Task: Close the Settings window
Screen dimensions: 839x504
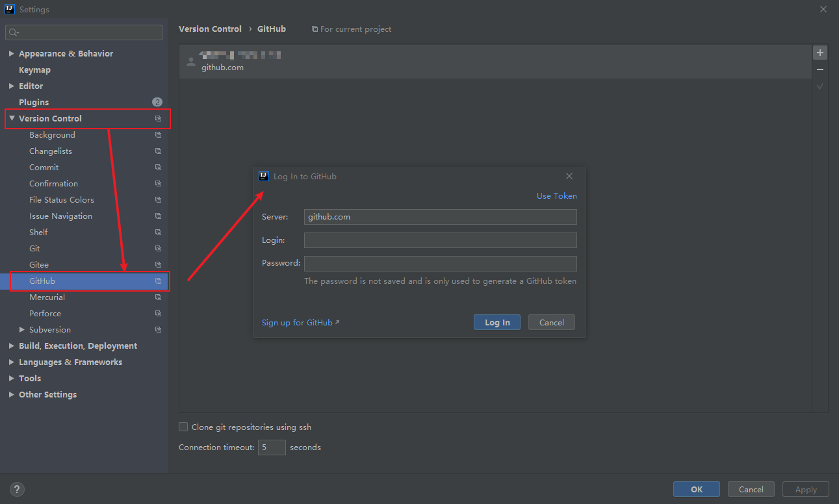Action: click(x=823, y=9)
